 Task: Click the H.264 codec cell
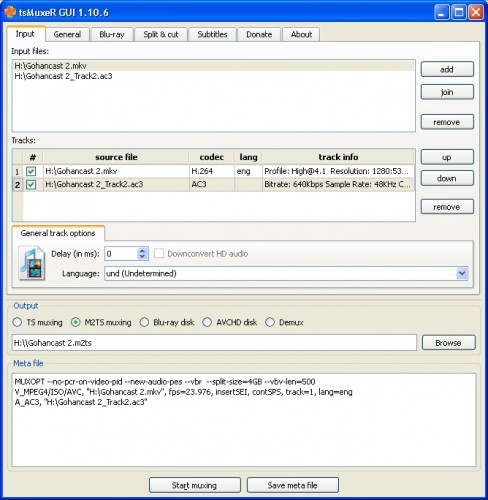point(212,171)
